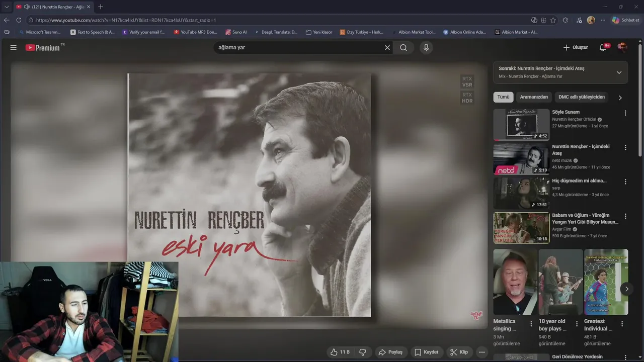Viewport: 644px width, 362px height.
Task: Open browser settings ellipsis menu
Action: pyautogui.click(x=603, y=20)
